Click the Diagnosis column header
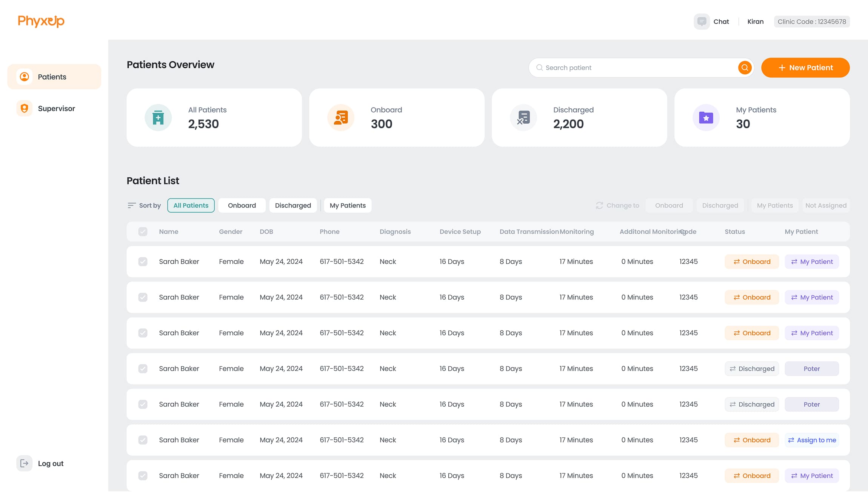Viewport: 868px width, 495px height. (395, 232)
